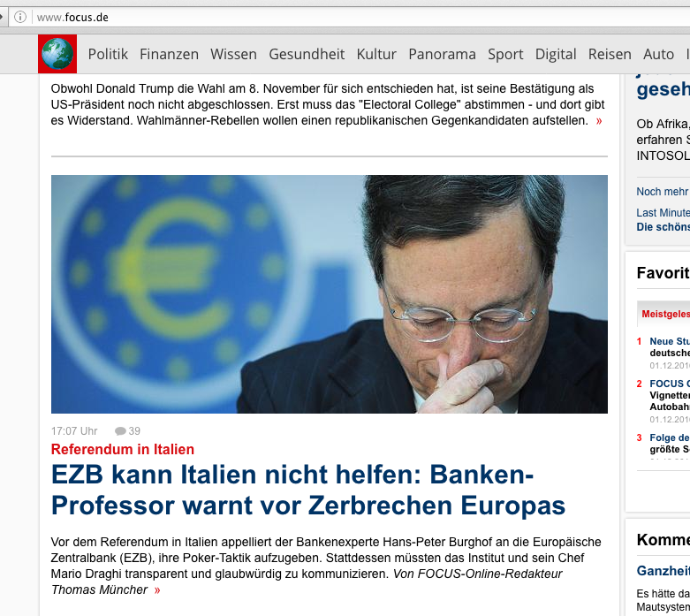Open the Digital section
The height and width of the screenshot is (616, 690).
(x=556, y=54)
